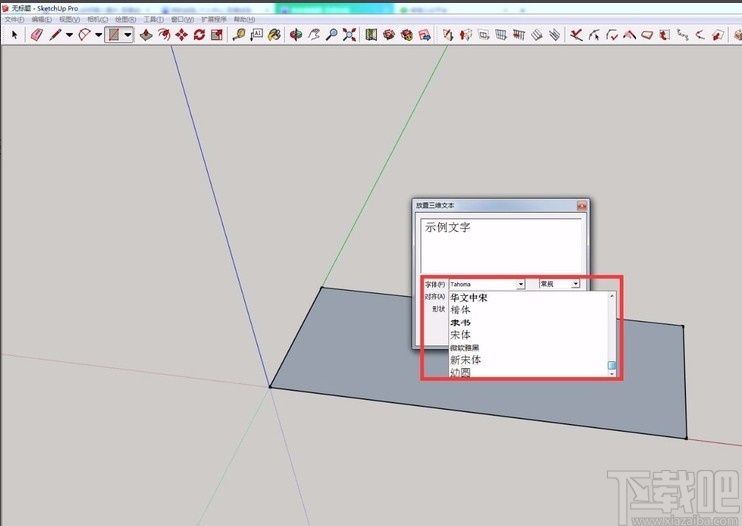This screenshot has width=742, height=526.
Task: Open the 文件 menu
Action: click(x=14, y=19)
